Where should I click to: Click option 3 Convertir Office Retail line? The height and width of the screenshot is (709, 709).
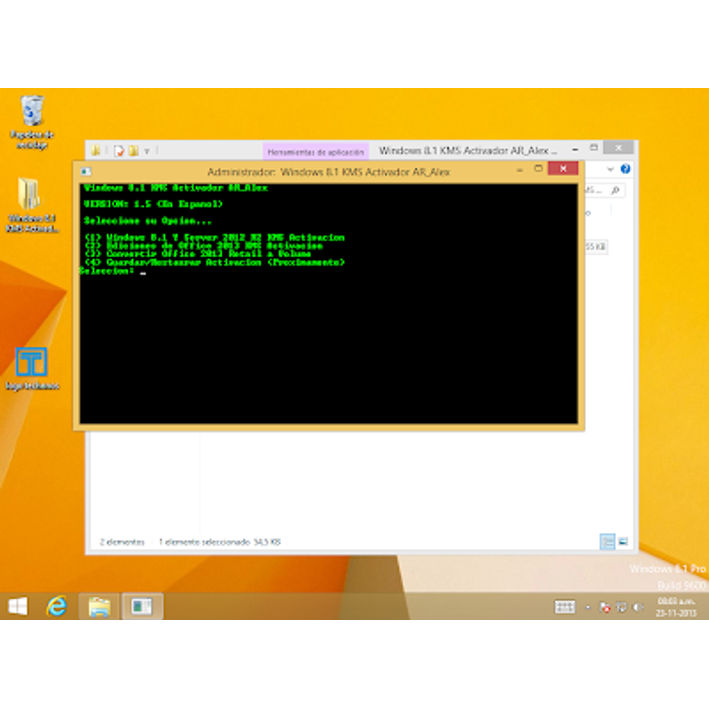pos(198,254)
